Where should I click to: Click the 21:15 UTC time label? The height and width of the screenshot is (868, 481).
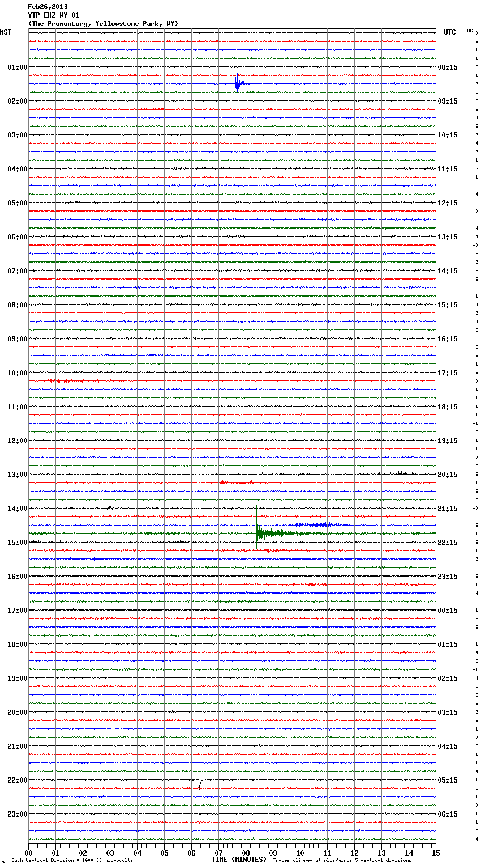click(x=448, y=509)
